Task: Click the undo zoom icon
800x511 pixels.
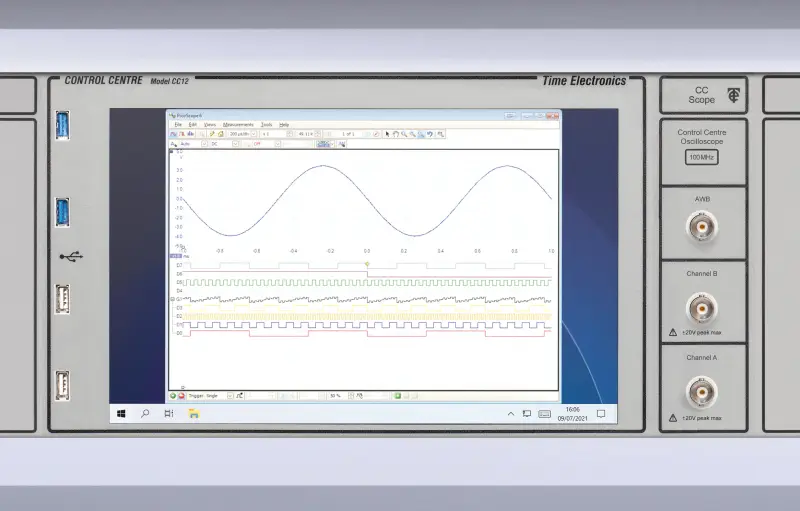Action: (431, 133)
